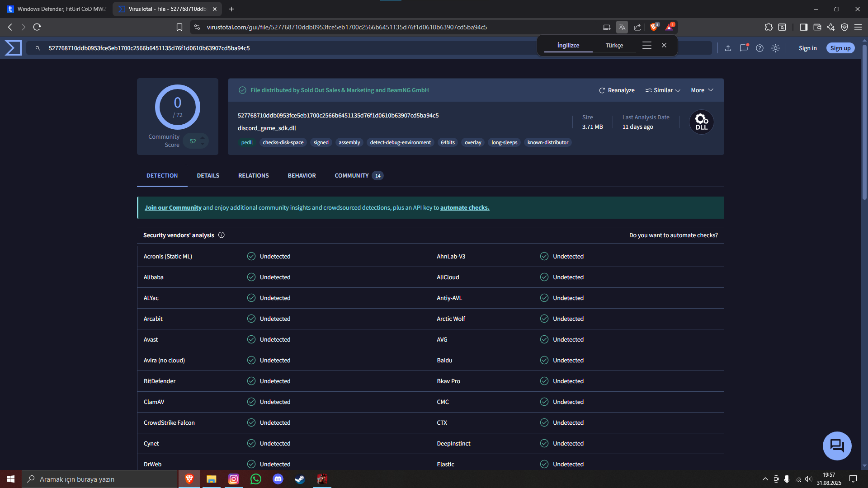The height and width of the screenshot is (488, 868).
Task: Select the DETECTION tab
Action: (162, 175)
